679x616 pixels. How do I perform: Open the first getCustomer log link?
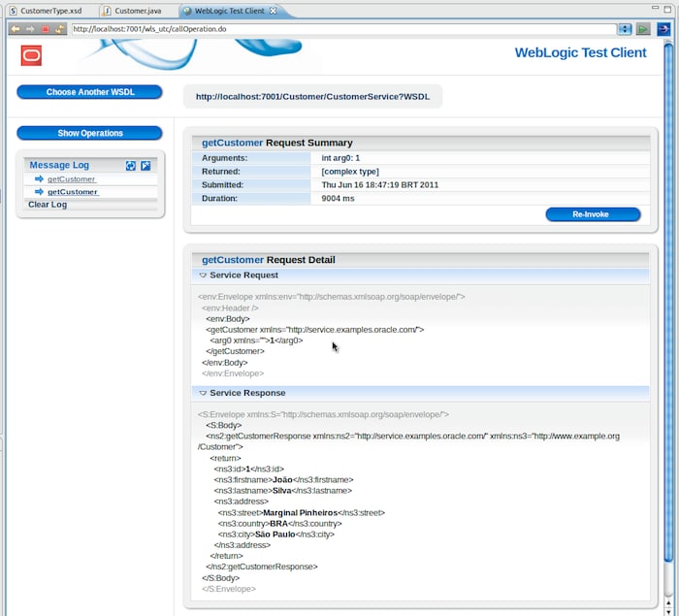tap(72, 179)
